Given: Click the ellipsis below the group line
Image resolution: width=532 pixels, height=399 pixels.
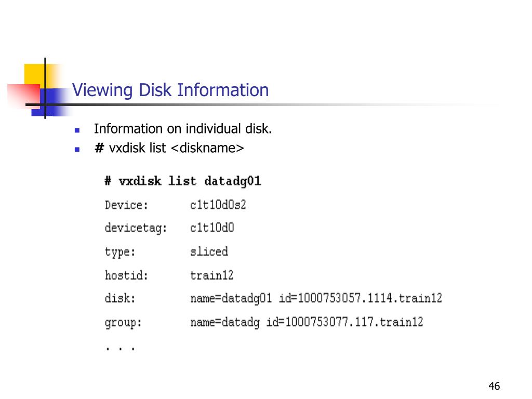Looking at the screenshot, I should coord(120,348).
